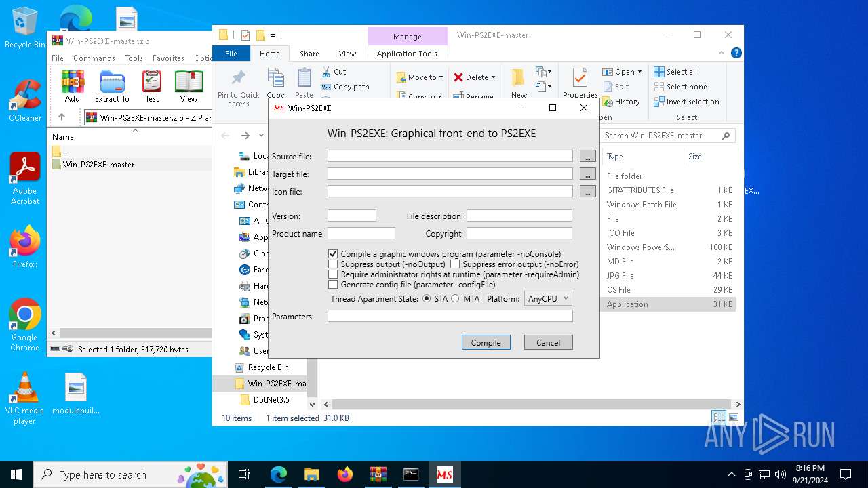This screenshot has width=868, height=488.
Task: Open Explorer Help question mark icon
Action: tap(736, 53)
